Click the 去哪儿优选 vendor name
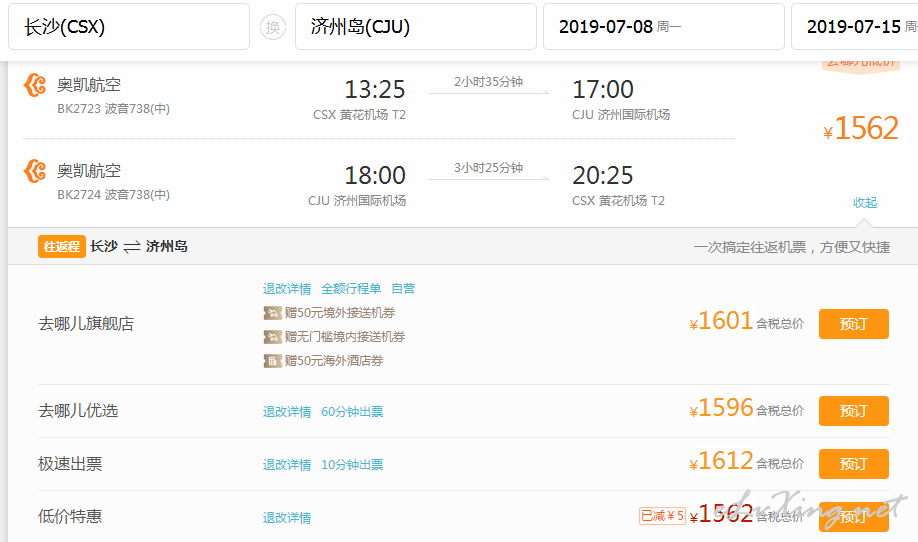Screen dimensions: 918x542 78,411
